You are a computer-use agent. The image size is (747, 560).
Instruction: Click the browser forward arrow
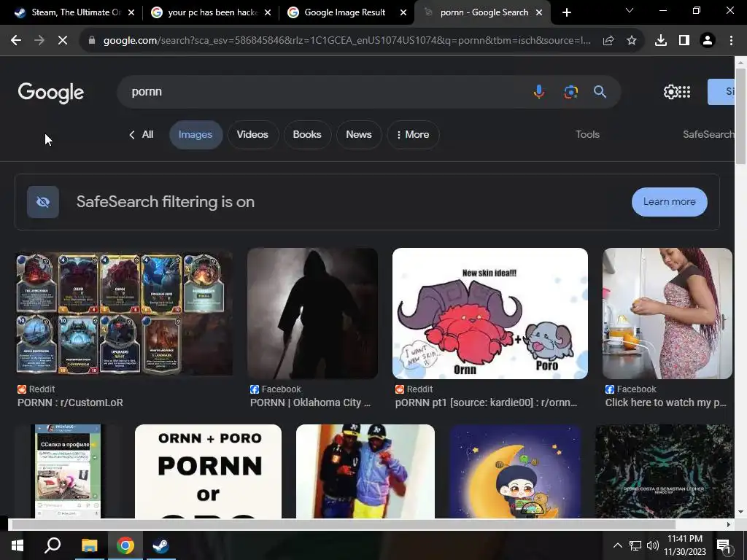click(39, 41)
